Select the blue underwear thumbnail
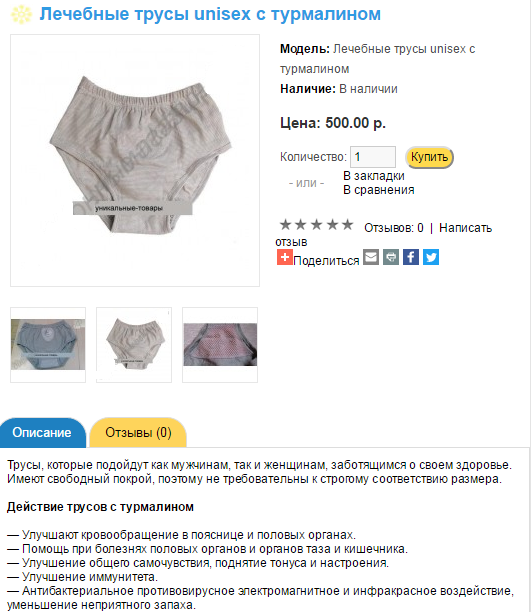Screen dimensions: 531x612 pyautogui.click(x=48, y=345)
